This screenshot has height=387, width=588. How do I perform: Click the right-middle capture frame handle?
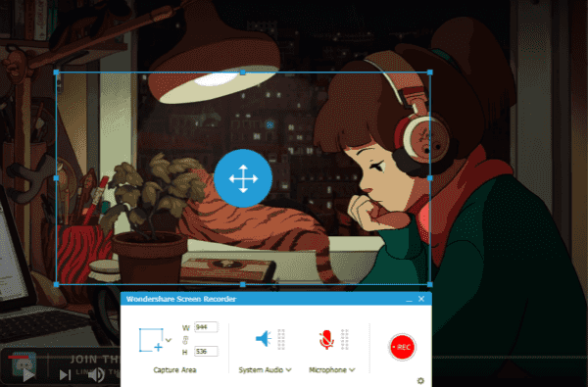pyautogui.click(x=430, y=178)
